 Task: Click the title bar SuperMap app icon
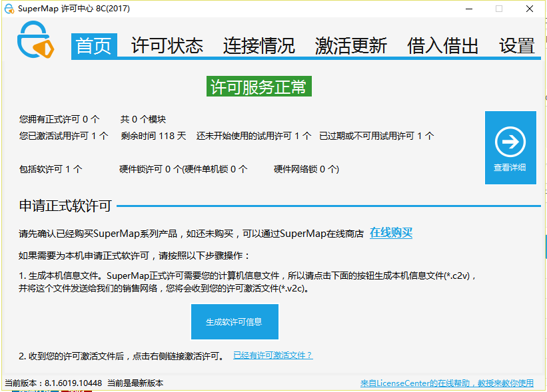(9, 9)
